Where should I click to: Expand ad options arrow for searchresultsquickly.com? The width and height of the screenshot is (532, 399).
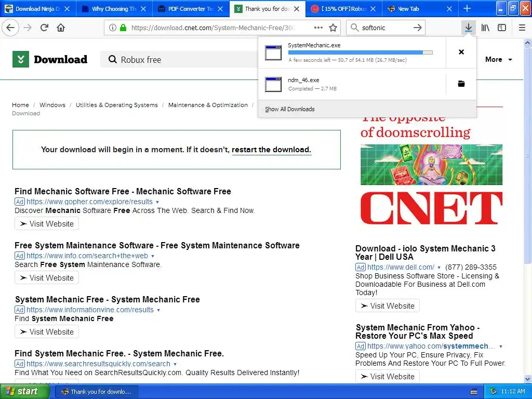175,364
